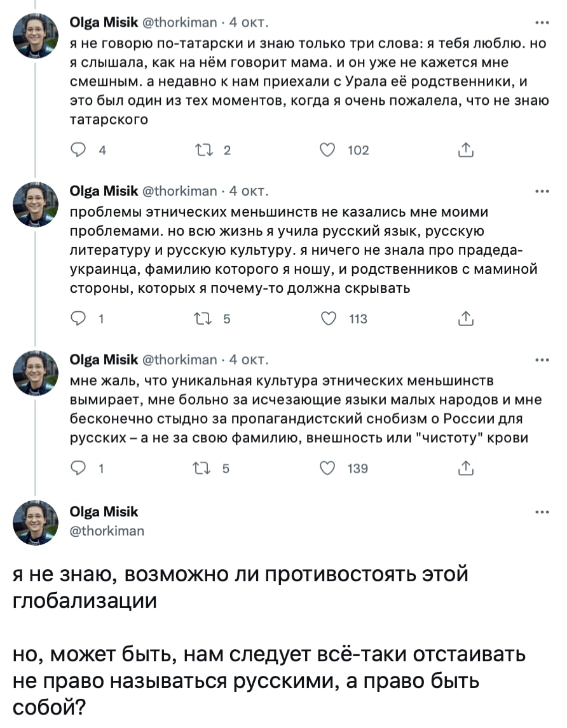Share the tweet with 113 likes
This screenshot has width=567, height=728.
click(x=465, y=319)
